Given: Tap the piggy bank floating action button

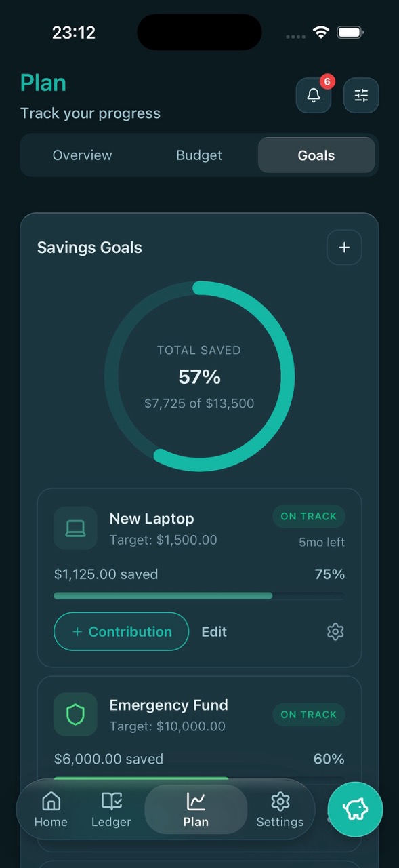Looking at the screenshot, I should pos(355,809).
